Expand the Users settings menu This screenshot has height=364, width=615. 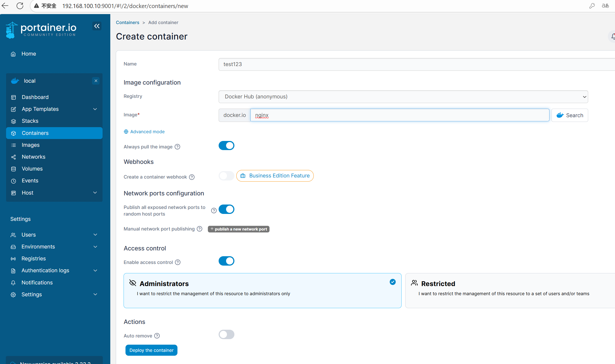coord(95,235)
